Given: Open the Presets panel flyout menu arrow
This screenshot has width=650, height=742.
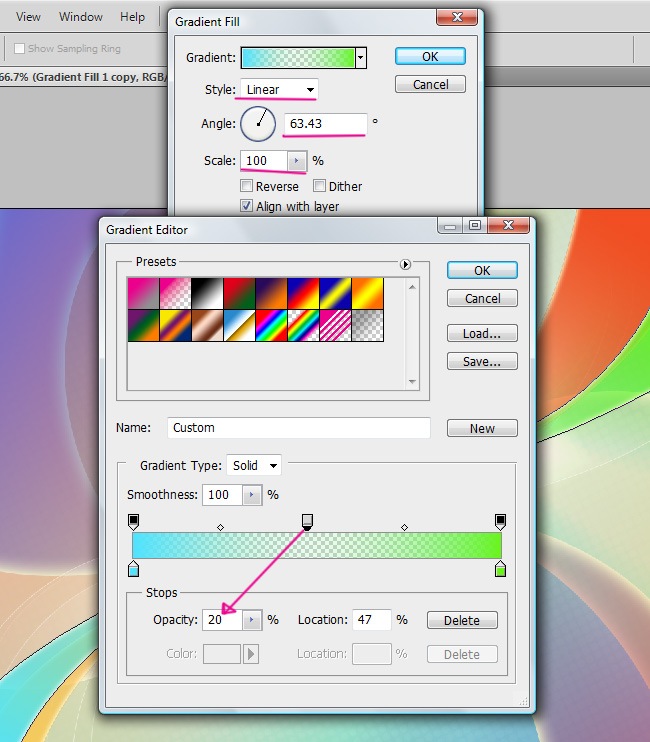Looking at the screenshot, I should point(406,265).
